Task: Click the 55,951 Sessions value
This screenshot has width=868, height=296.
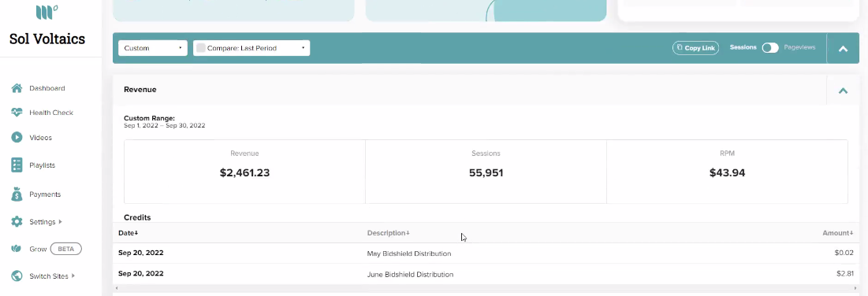Action: click(x=486, y=172)
